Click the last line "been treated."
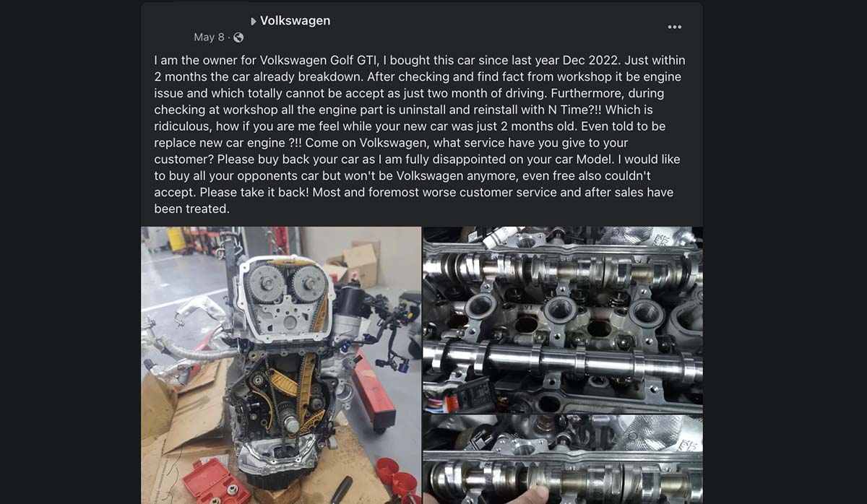867x504 pixels. tap(191, 209)
